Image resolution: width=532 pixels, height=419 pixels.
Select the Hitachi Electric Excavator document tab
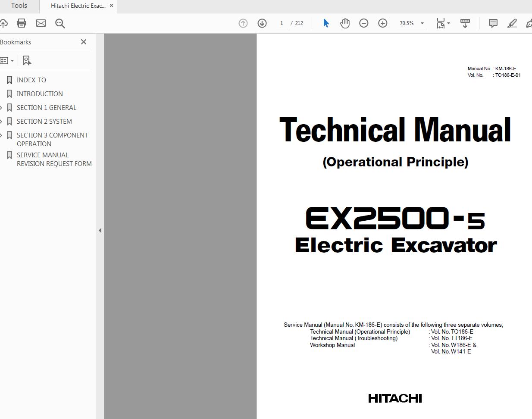tap(78, 6)
